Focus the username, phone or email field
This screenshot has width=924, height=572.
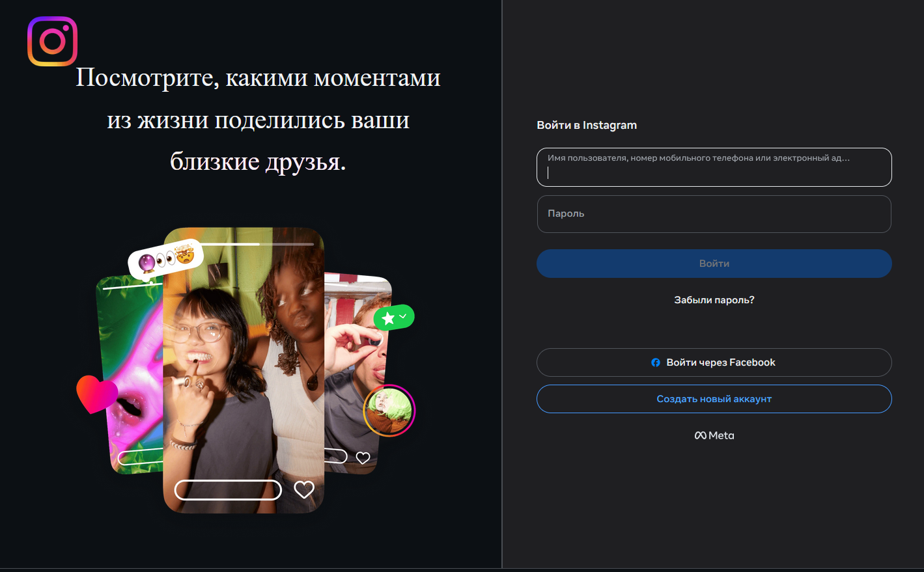click(x=714, y=167)
